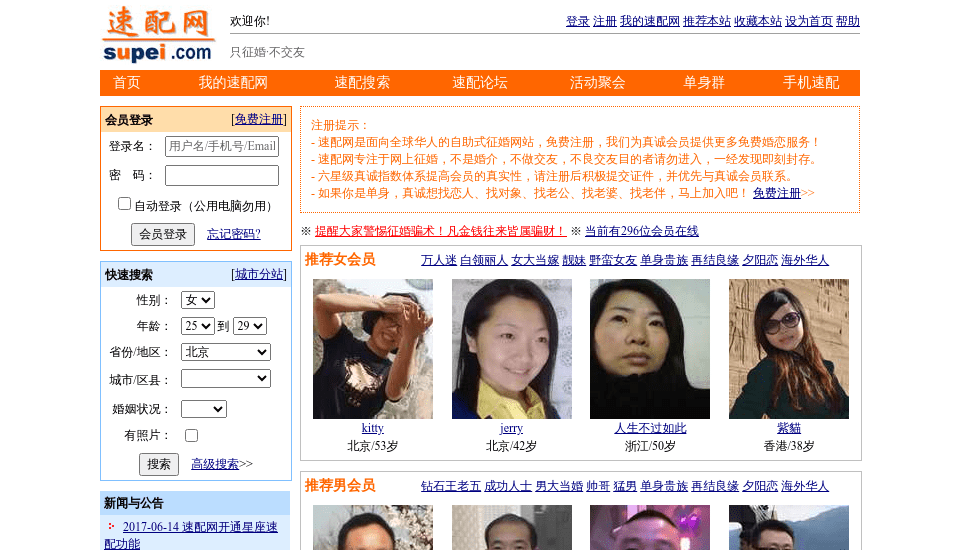Click the 收藏本站 link
This screenshot has height=550, width=960.
758,21
